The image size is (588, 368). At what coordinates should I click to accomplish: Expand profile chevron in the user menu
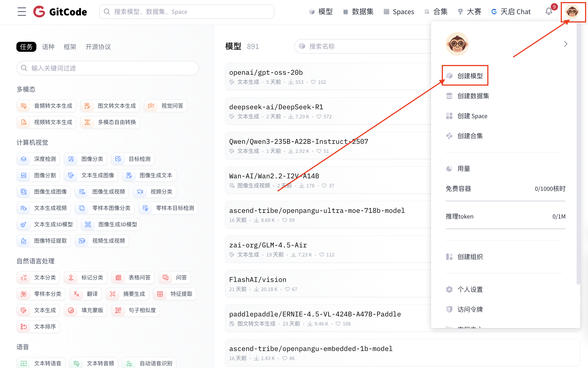click(x=565, y=44)
